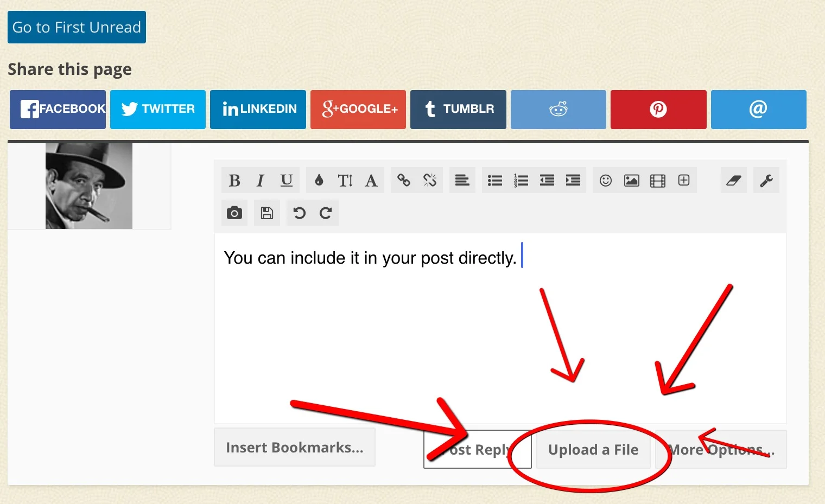Submit with the Post Reply button
The height and width of the screenshot is (504, 825).
click(478, 449)
